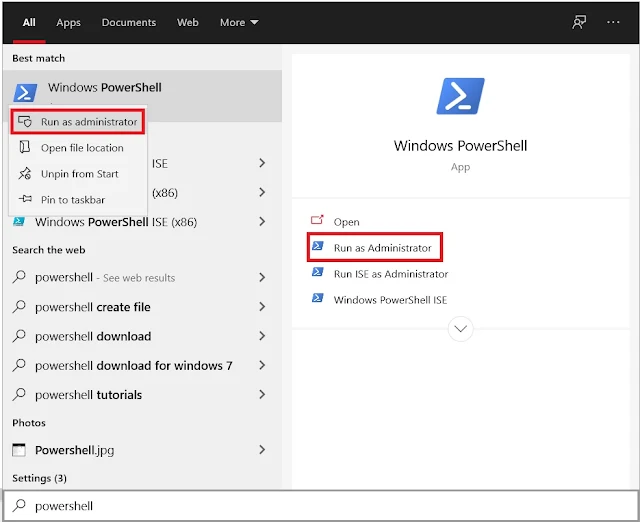Switch to the All search tab

(x=29, y=22)
